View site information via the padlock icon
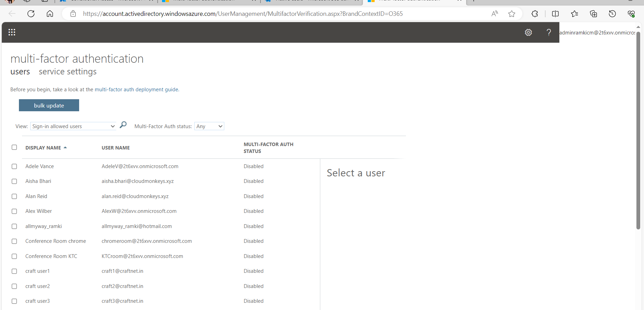The height and width of the screenshot is (310, 644). click(73, 14)
